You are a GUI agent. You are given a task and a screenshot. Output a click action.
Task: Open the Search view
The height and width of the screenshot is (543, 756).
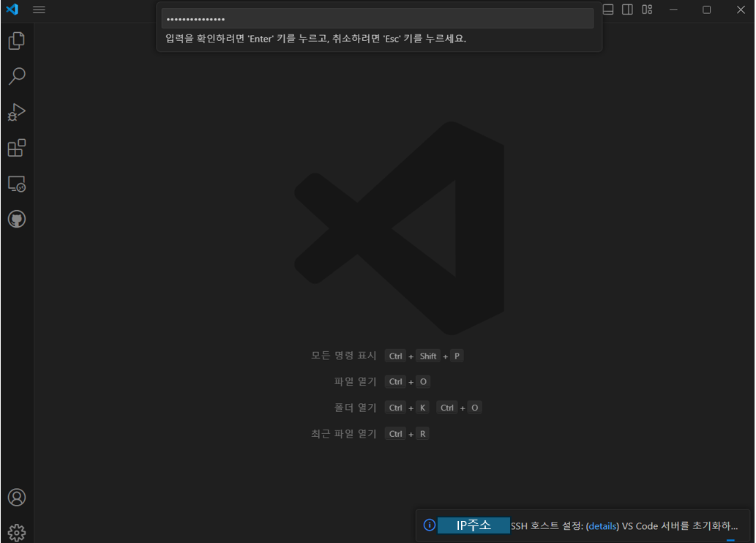17,76
